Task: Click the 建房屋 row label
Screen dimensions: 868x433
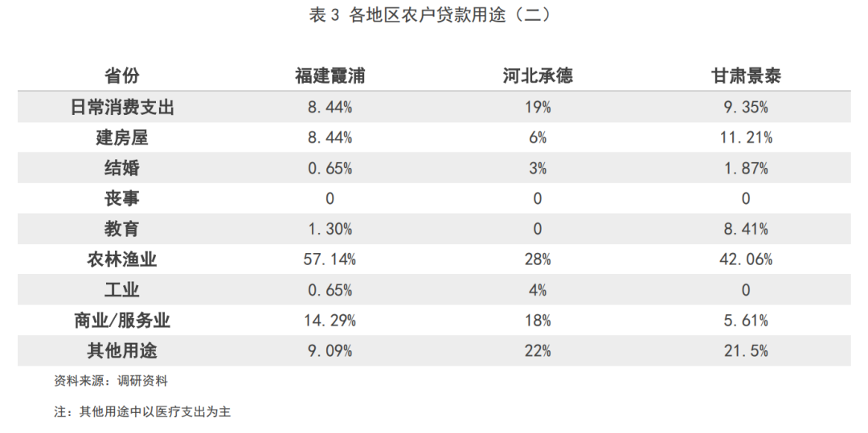Action: click(122, 137)
